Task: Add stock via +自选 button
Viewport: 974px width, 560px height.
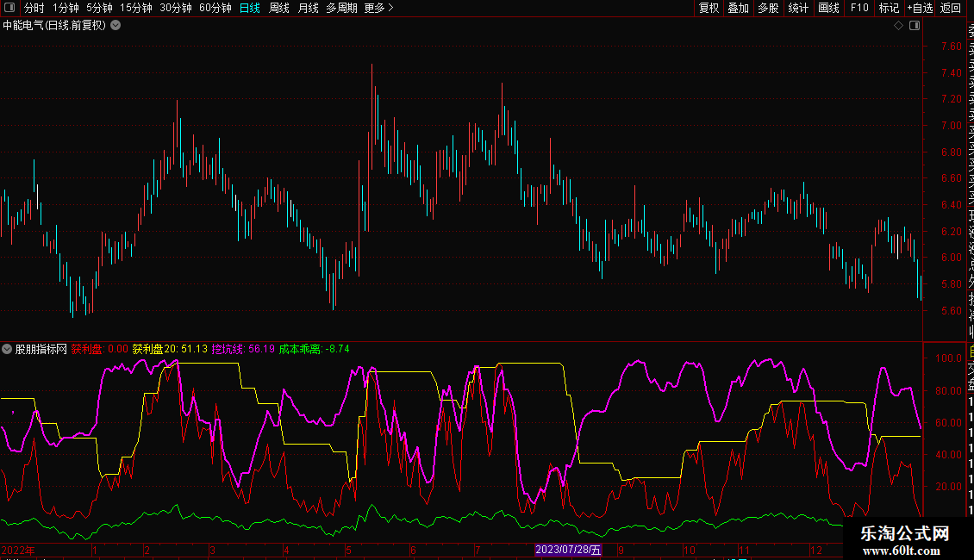Action: [x=920, y=8]
